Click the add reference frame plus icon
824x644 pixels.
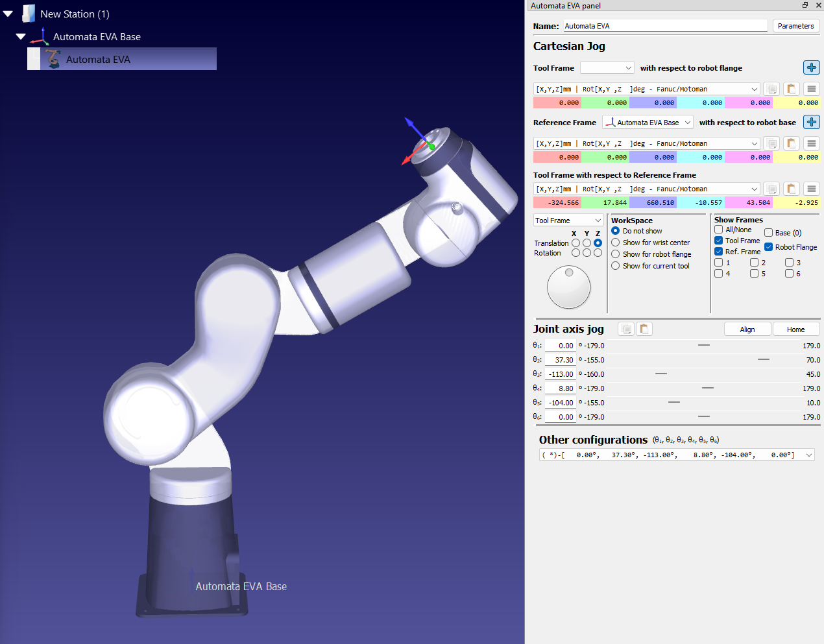811,122
